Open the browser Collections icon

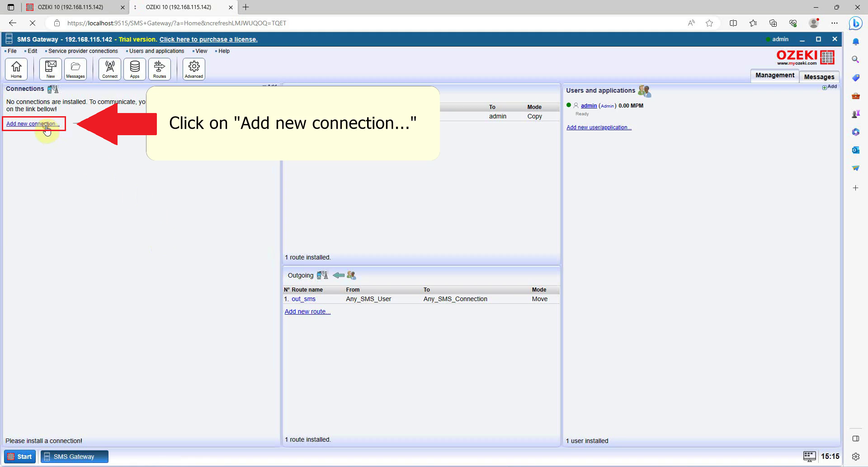(x=773, y=23)
